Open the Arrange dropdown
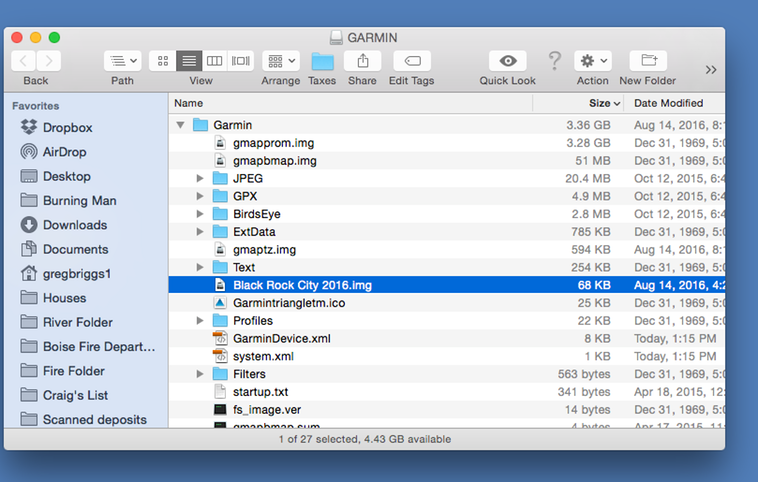 click(281, 61)
